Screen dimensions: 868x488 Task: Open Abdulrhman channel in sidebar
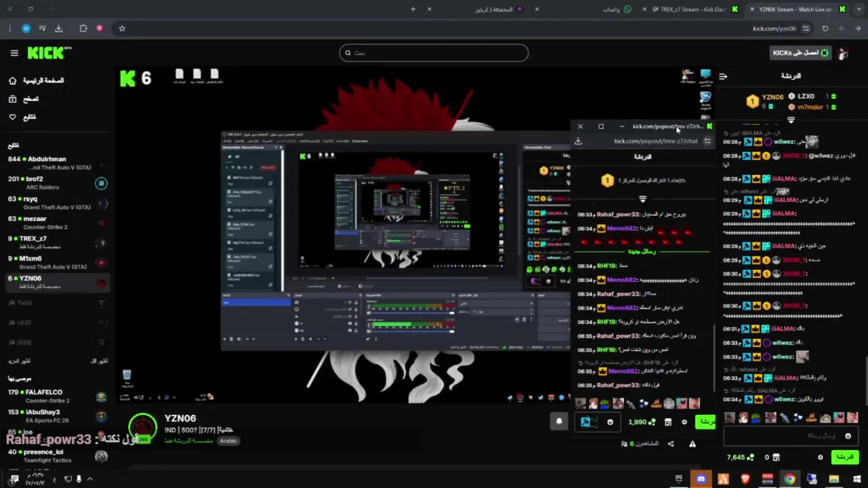[x=56, y=163]
